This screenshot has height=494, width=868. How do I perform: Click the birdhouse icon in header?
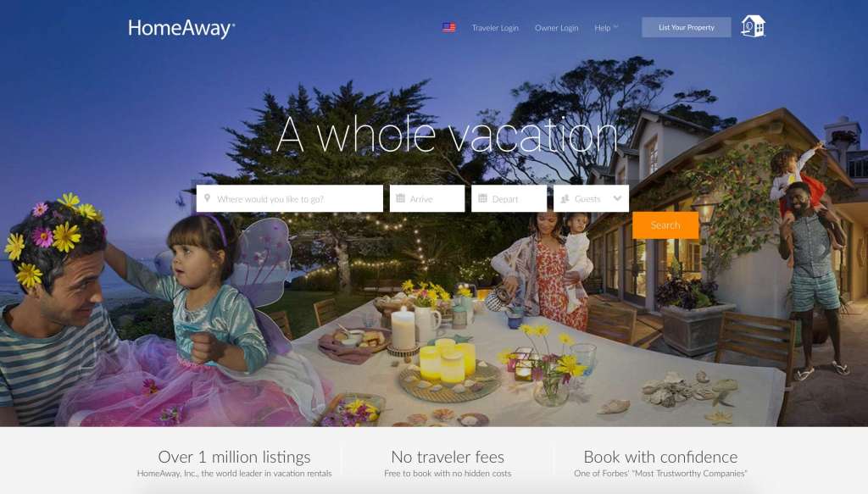coord(753,26)
